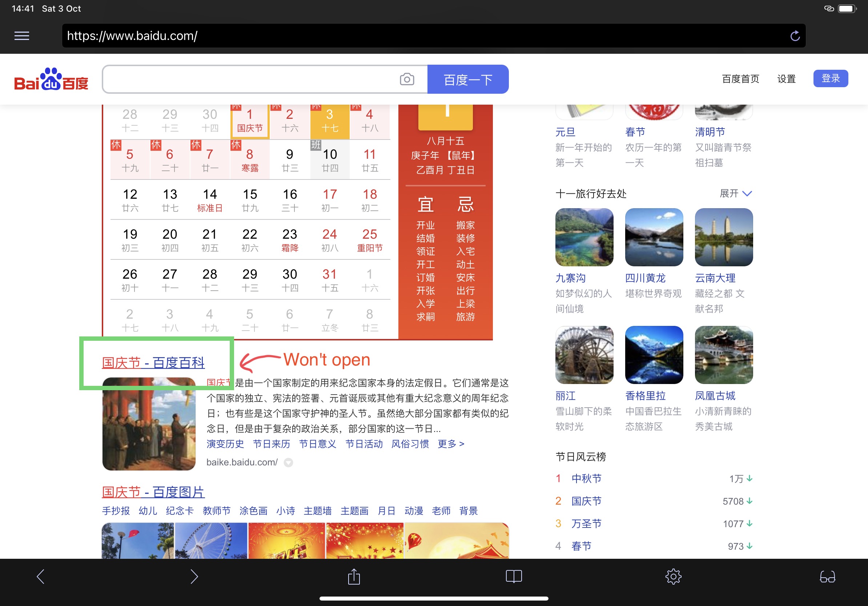The width and height of the screenshot is (868, 606).
Task: Select the 主题墙 image tag
Action: pos(318,511)
